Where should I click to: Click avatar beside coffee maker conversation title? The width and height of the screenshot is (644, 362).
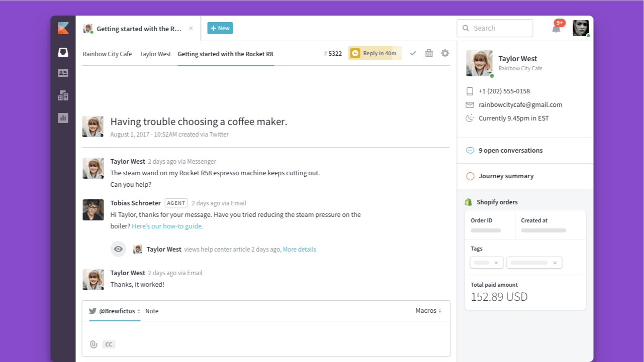93,127
